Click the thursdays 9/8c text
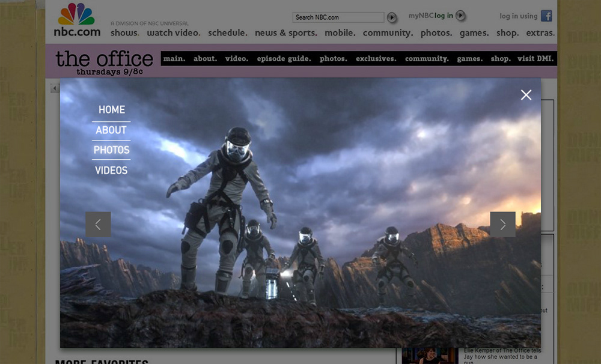The image size is (601, 364). coord(109,71)
